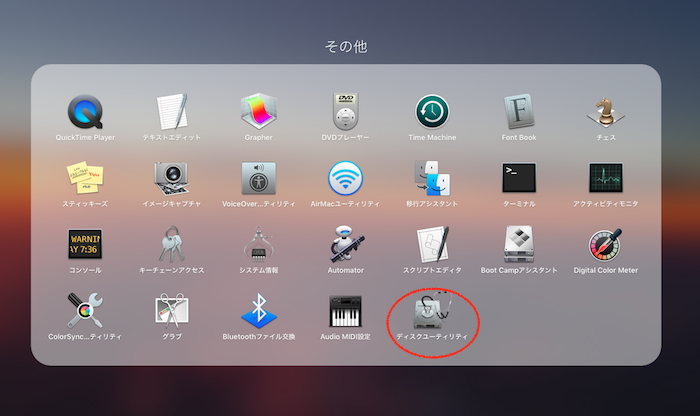Launch ターミナル terminal app
Screen dimensions: 700x416
tap(519, 178)
